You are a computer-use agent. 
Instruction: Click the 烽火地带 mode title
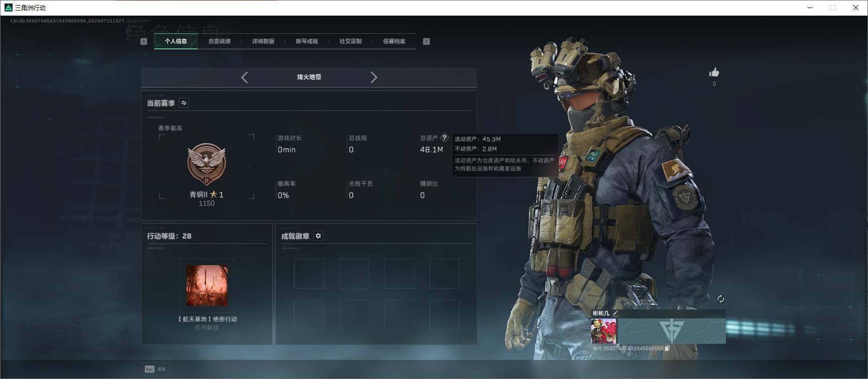(x=309, y=77)
